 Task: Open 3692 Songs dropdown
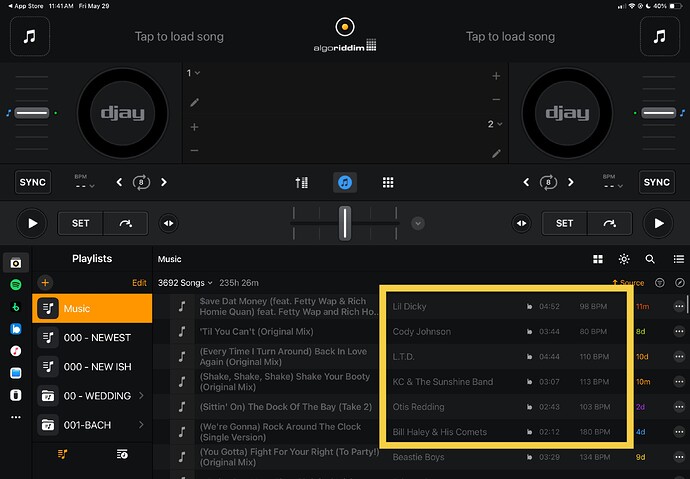(x=185, y=283)
